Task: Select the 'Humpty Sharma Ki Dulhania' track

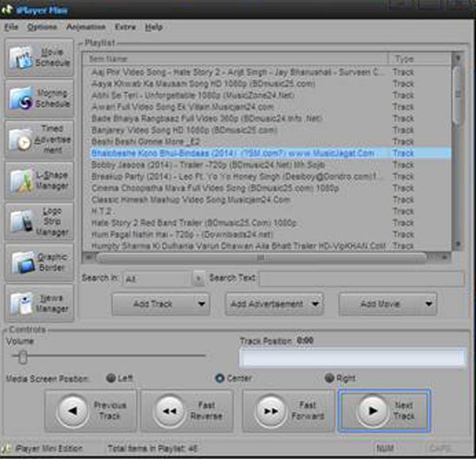Action: (x=267, y=246)
